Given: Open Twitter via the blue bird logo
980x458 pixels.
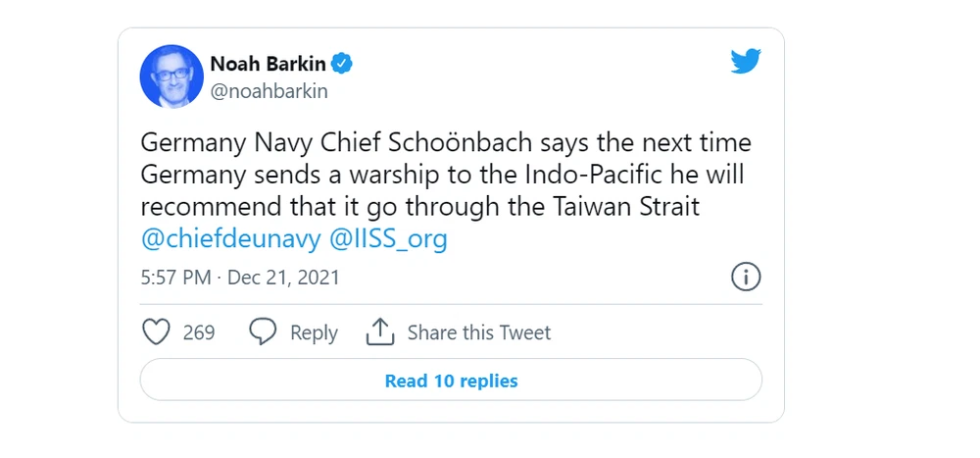Looking at the screenshot, I should point(746,62).
